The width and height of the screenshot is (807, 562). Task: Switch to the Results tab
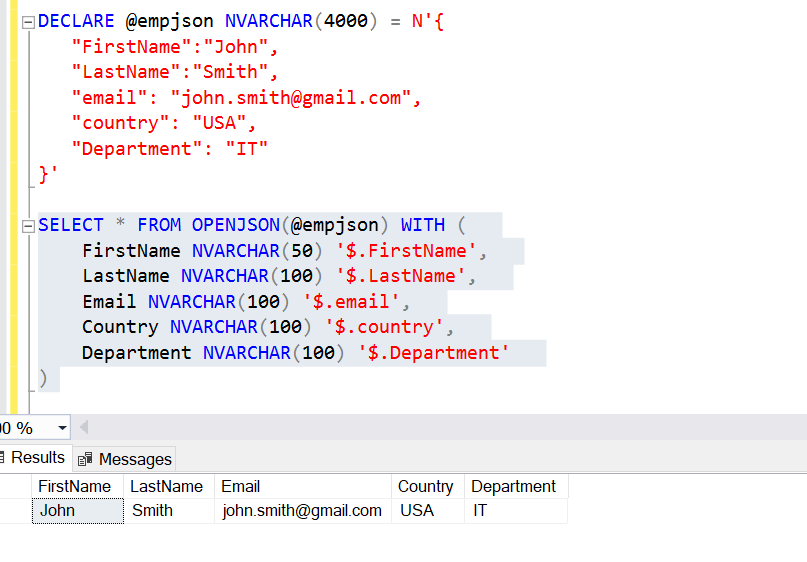(35, 458)
